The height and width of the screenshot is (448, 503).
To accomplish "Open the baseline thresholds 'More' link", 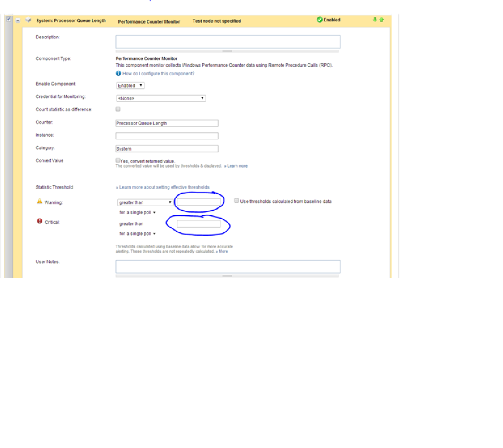I will click(223, 251).
